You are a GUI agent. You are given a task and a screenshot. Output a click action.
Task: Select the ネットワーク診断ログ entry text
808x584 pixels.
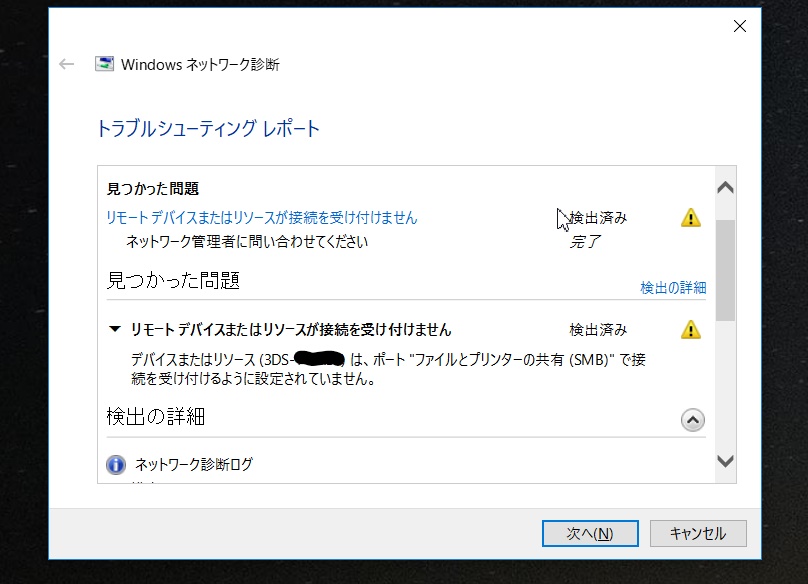tap(194, 464)
